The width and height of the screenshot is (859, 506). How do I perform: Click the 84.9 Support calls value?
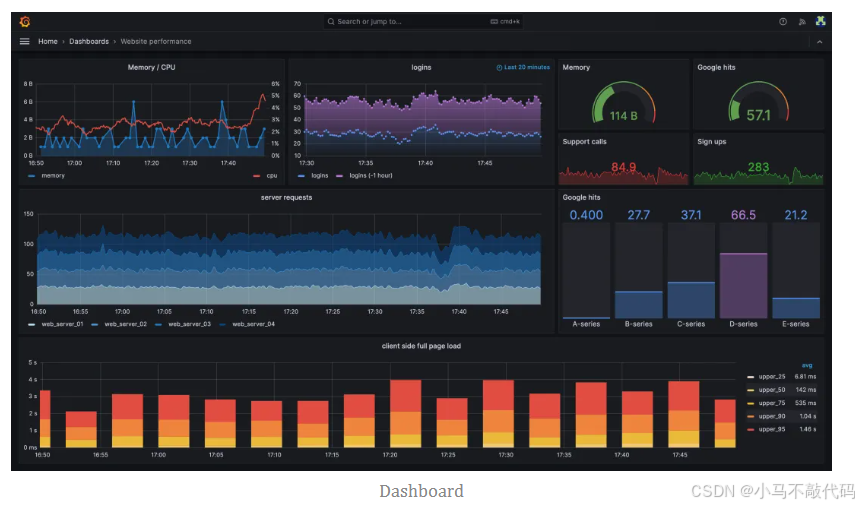pyautogui.click(x=623, y=167)
